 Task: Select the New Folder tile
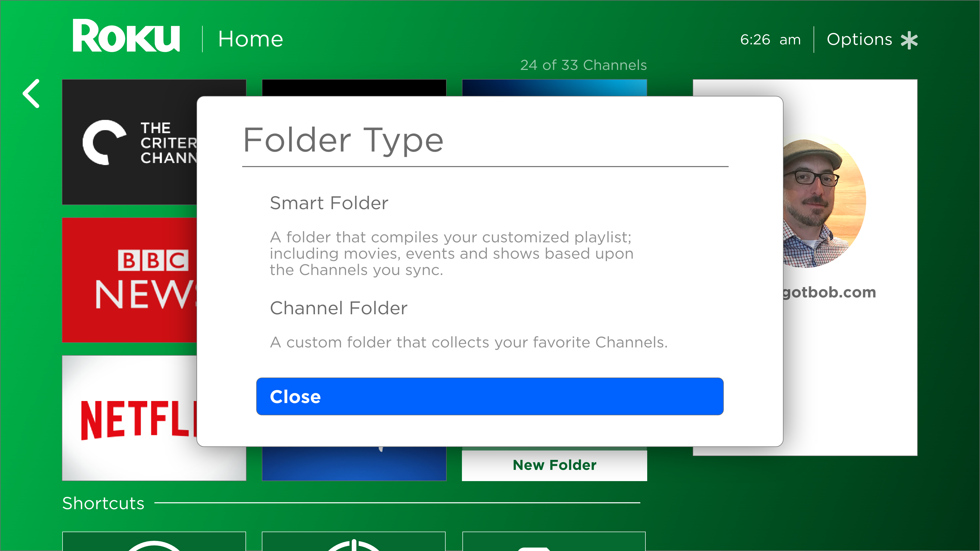[554, 465]
